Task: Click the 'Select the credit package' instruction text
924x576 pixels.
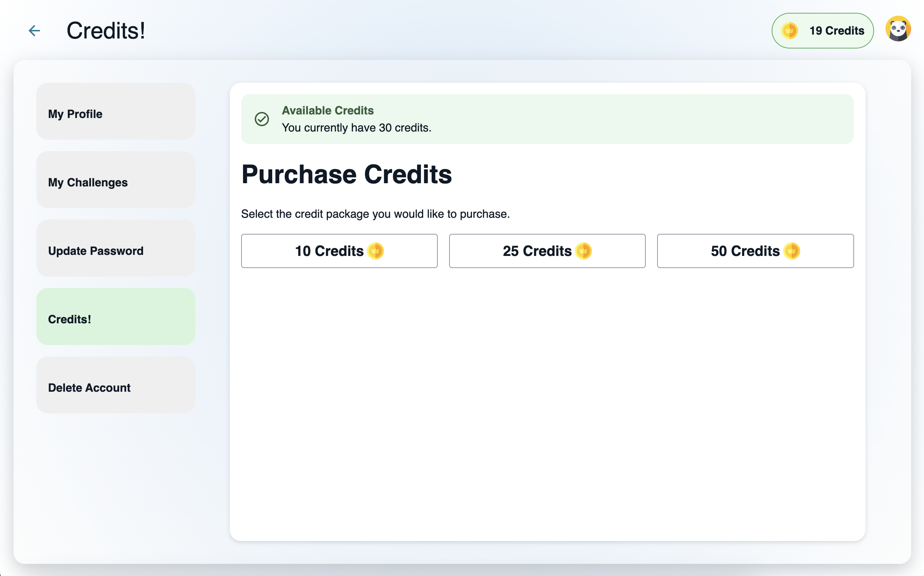Action: click(375, 214)
